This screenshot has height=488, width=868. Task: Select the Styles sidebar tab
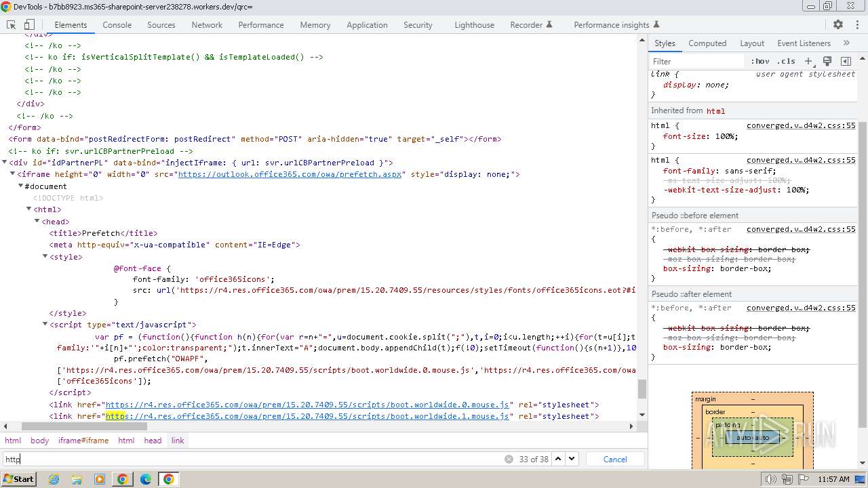[665, 43]
